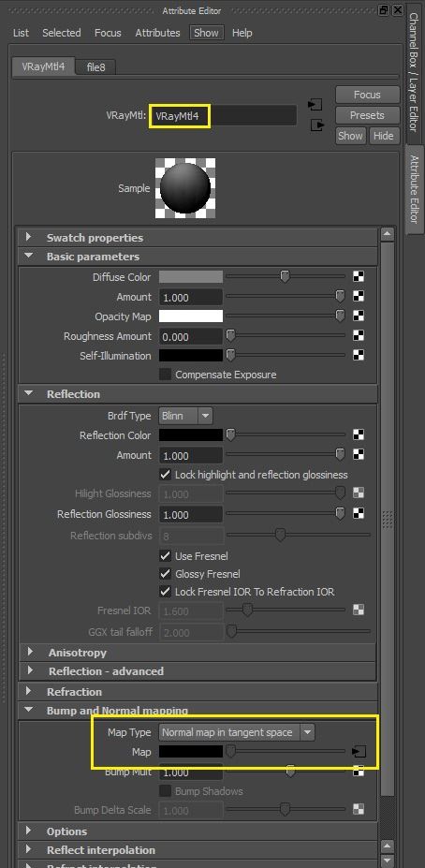
Task: Open the connected Map input node arrow
Action: tap(359, 752)
